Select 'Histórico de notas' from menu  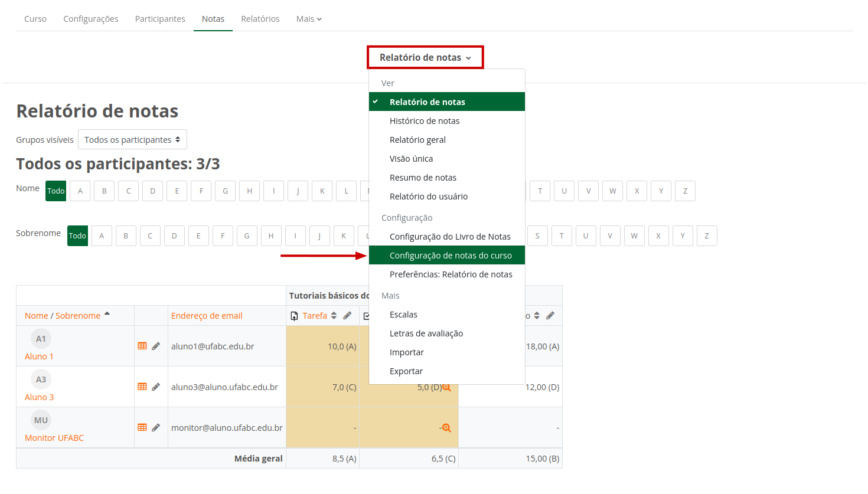point(424,121)
